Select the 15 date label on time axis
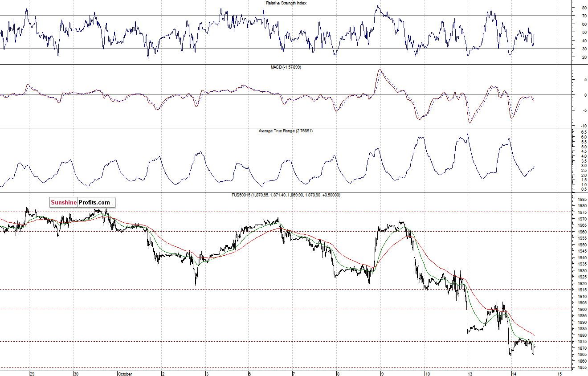 [559, 373]
